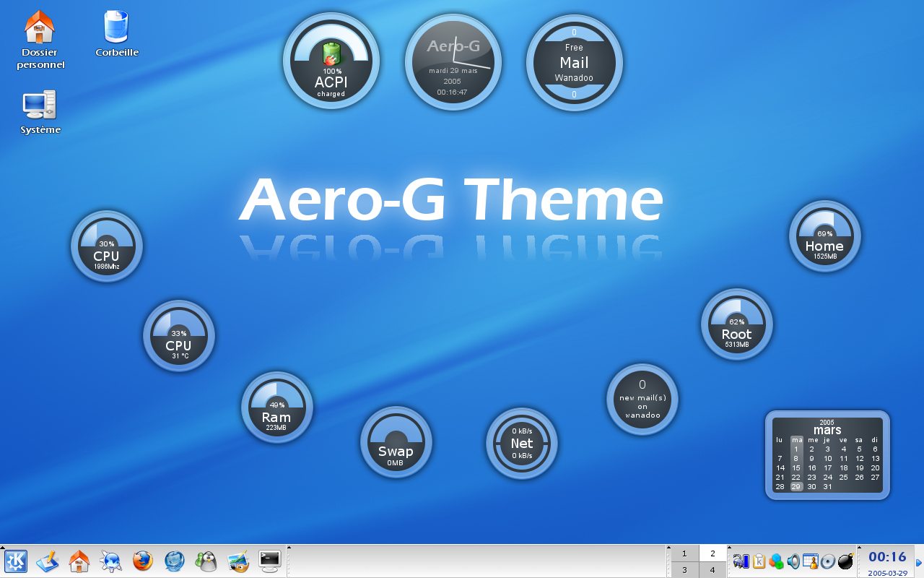Viewport: 924px width, 578px height.
Task: Click the three colored blobs tray icon
Action: tap(776, 561)
